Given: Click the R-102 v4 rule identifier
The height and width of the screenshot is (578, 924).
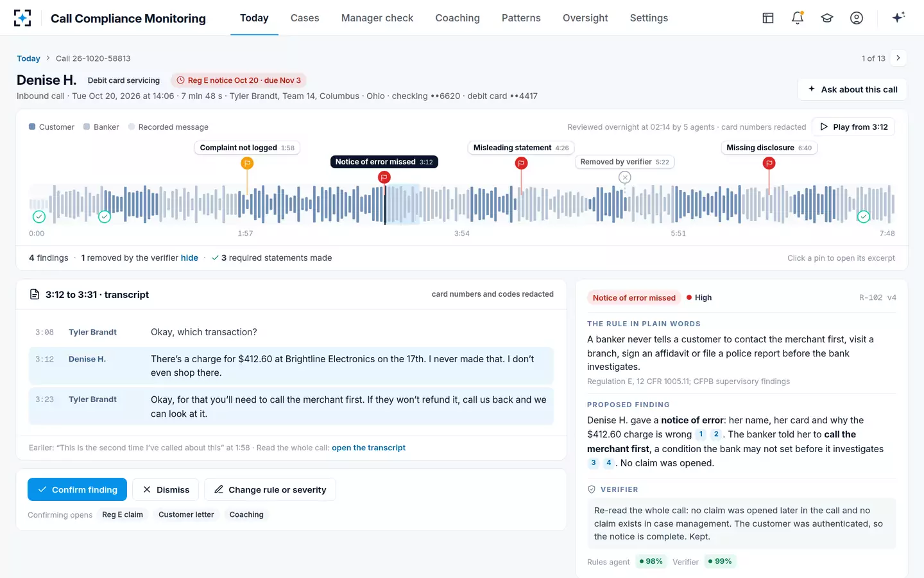Looking at the screenshot, I should [x=877, y=297].
